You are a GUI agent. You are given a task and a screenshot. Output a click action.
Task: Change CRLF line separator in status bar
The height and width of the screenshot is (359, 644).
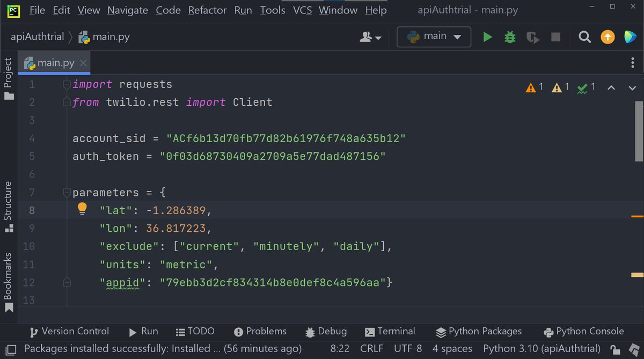[372, 349]
